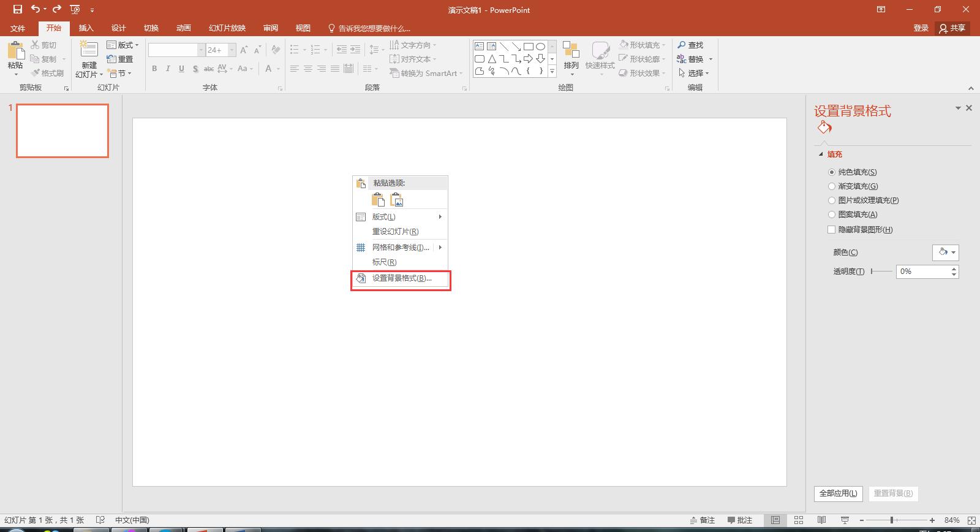Click the zoom slider in status bar
This screenshot has width=980, height=532.
[x=892, y=520]
